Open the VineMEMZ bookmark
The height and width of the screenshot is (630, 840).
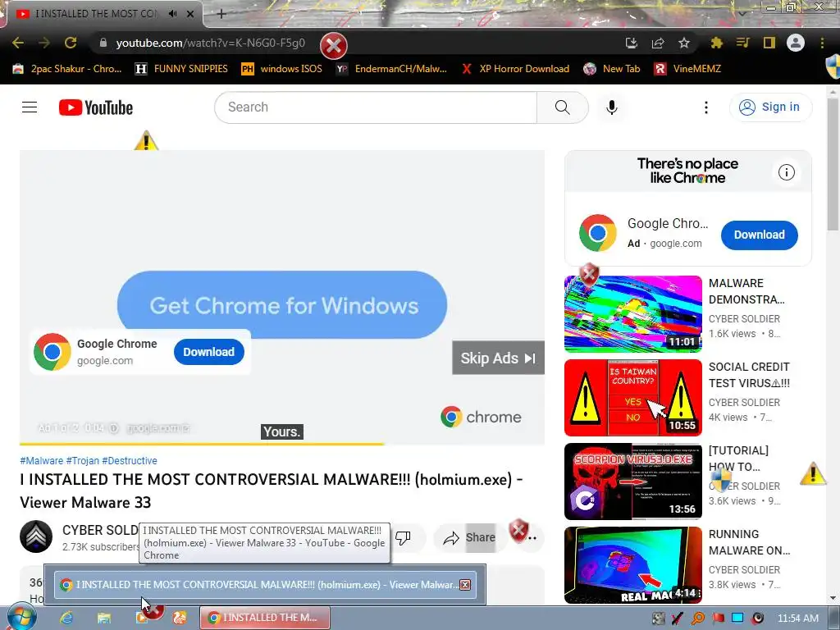pyautogui.click(x=687, y=69)
